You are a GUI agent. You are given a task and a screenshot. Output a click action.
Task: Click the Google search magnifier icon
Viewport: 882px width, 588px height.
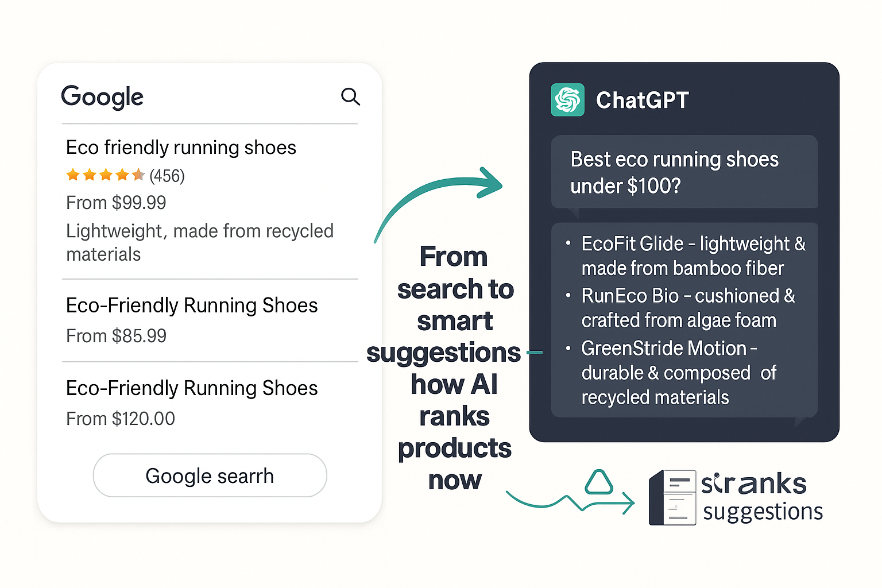point(350,96)
